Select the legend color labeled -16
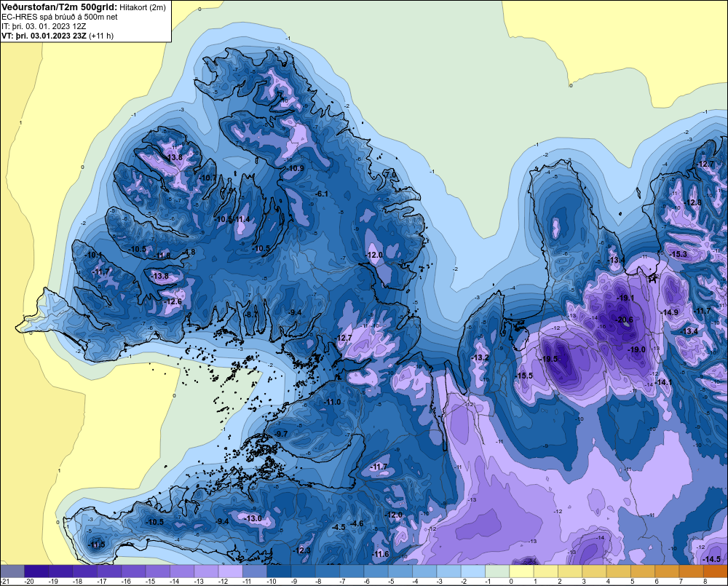 tap(133, 571)
